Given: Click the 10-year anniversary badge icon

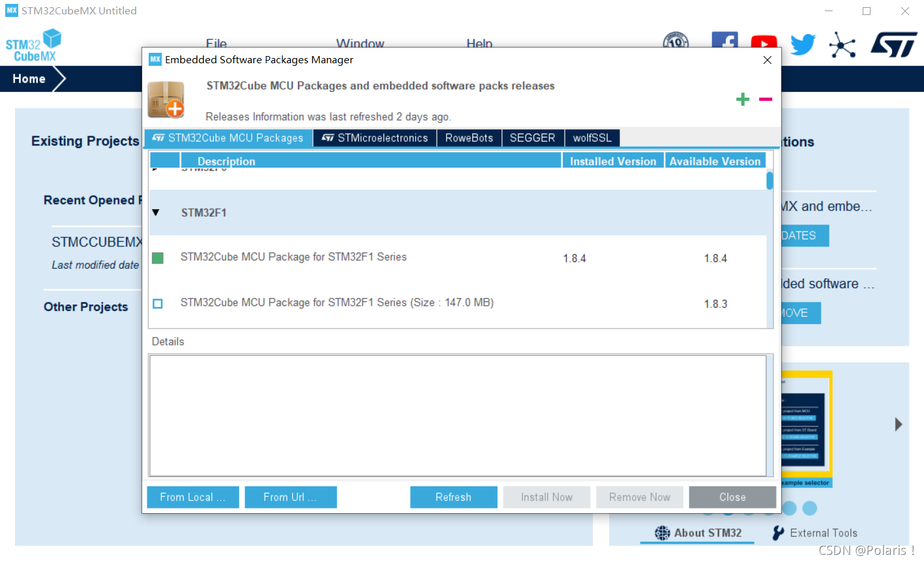Looking at the screenshot, I should point(676,40).
